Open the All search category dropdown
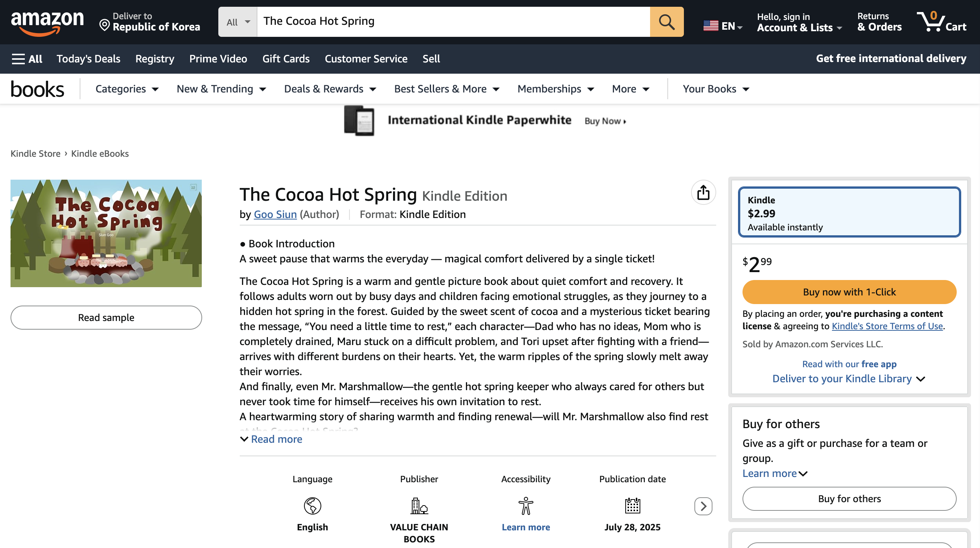Image resolution: width=980 pixels, height=548 pixels. click(238, 22)
